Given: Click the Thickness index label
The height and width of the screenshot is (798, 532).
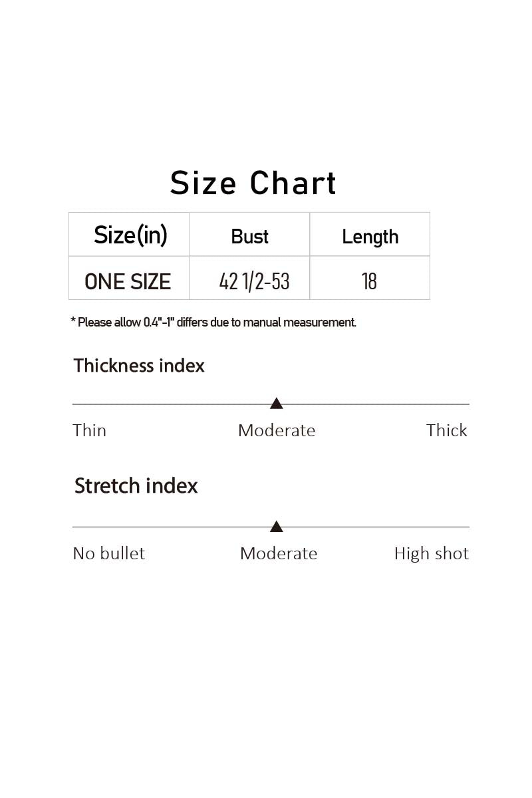Looking at the screenshot, I should (139, 366).
